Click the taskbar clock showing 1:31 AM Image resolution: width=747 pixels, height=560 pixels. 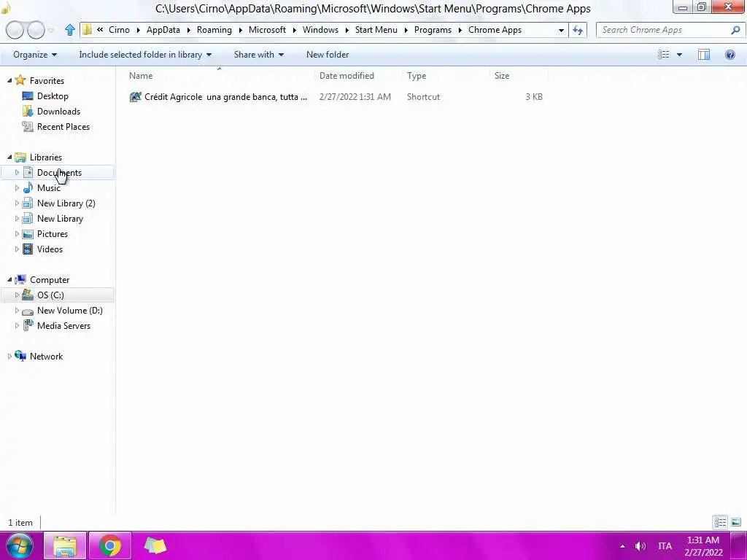[x=703, y=545]
